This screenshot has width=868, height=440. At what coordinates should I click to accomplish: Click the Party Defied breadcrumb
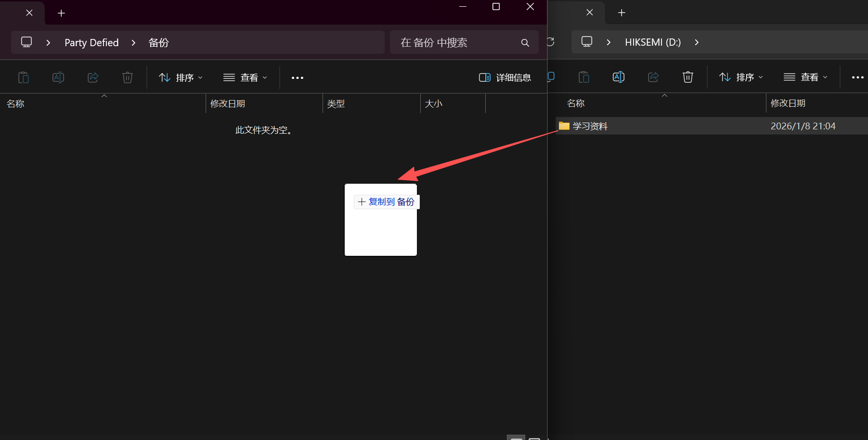click(x=91, y=43)
